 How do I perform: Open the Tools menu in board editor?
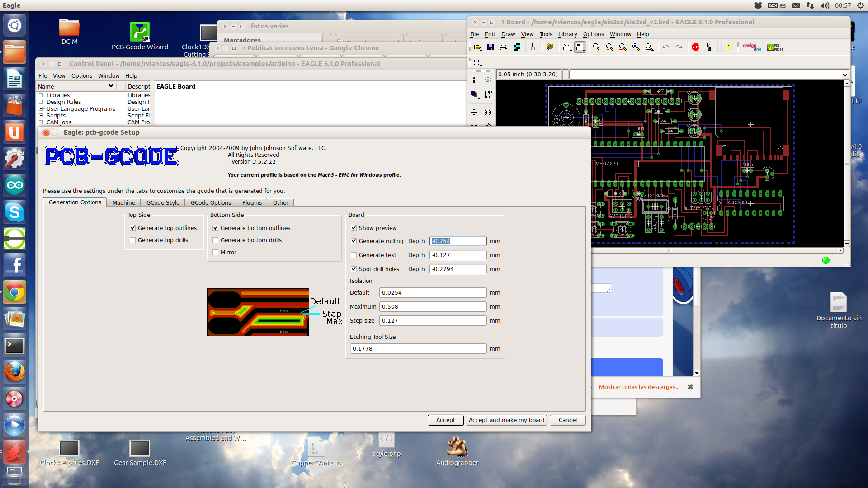click(x=546, y=34)
